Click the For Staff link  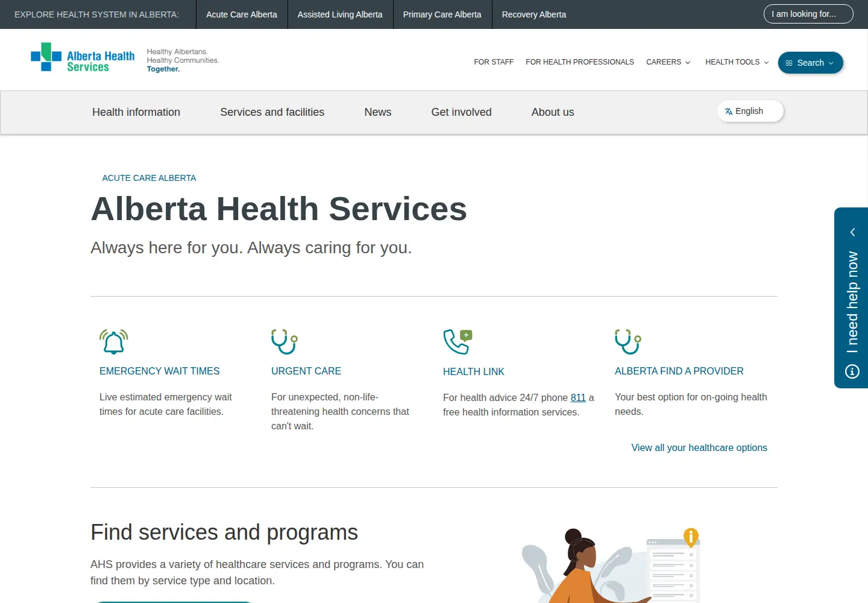494,62
